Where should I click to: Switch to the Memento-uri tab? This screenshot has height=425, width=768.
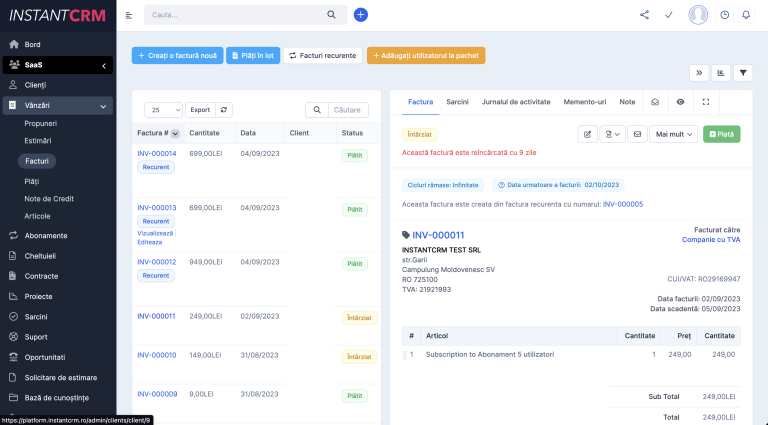(584, 102)
